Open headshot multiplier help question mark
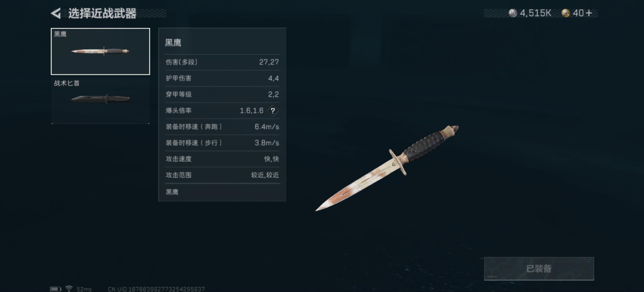Screen dimensions: 644x292 (x=273, y=110)
